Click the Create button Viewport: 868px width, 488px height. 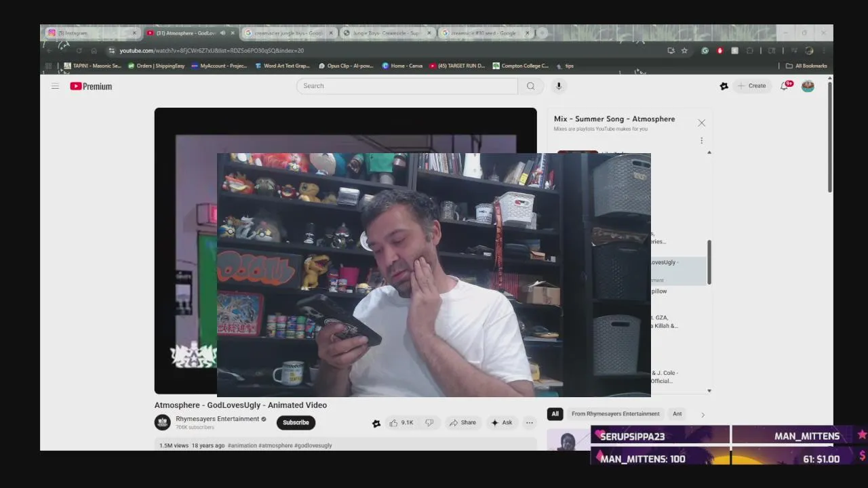click(x=752, y=86)
